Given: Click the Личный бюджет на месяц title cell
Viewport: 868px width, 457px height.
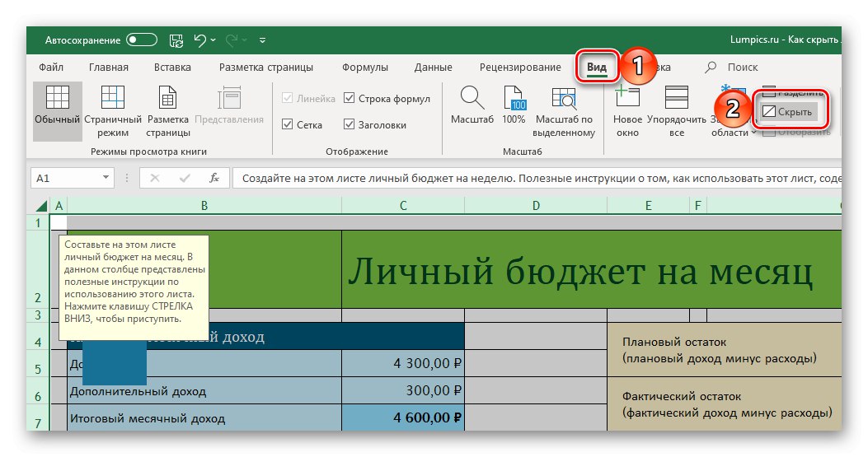Looking at the screenshot, I should pyautogui.click(x=591, y=269).
